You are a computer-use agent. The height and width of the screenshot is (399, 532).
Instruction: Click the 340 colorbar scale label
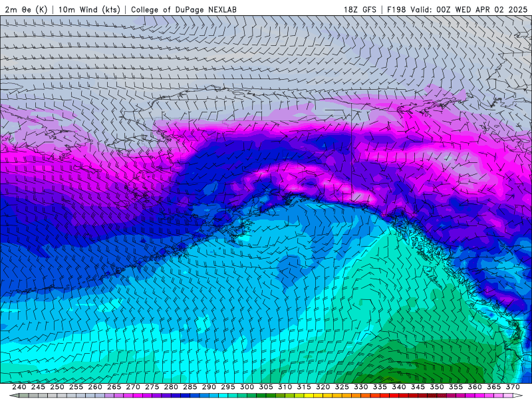click(399, 387)
